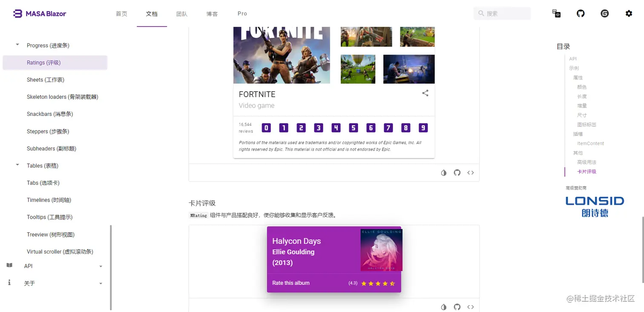Select rating icon 0 on FORTNITE card
Viewport: 644px width, 312px height.
(266, 128)
